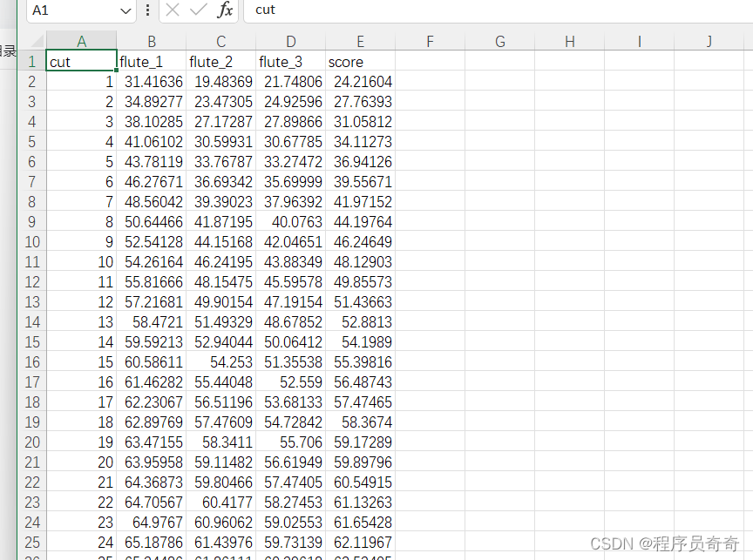Image resolution: width=753 pixels, height=560 pixels.
Task: Select row 1 header
Action: point(31,61)
